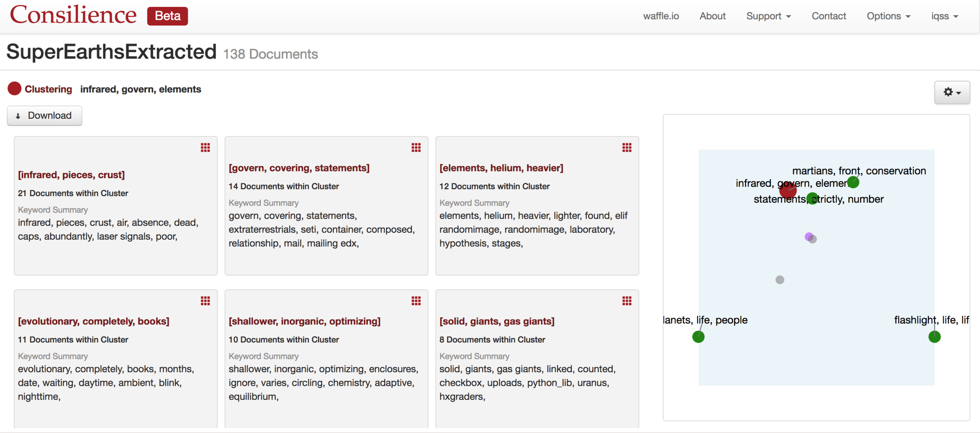Image resolution: width=980 pixels, height=433 pixels.
Task: Click grid icon on elements, helium, heavier card
Action: click(626, 147)
